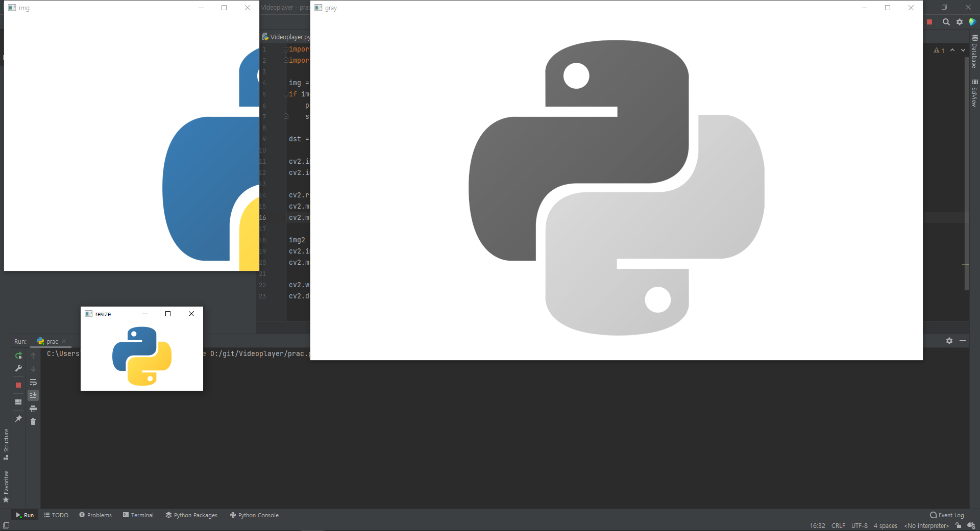Change indent setting 4 spaces
980x531 pixels.
pyautogui.click(x=886, y=526)
